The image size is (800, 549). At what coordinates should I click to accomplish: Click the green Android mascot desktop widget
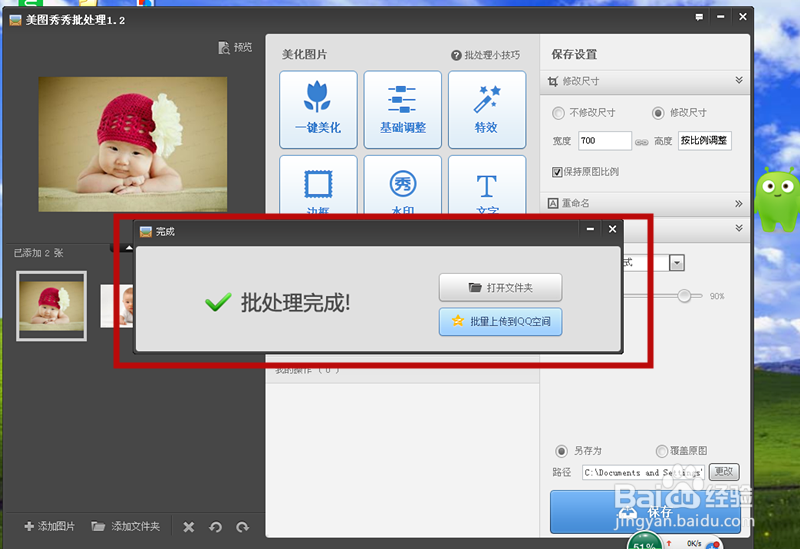click(x=777, y=199)
